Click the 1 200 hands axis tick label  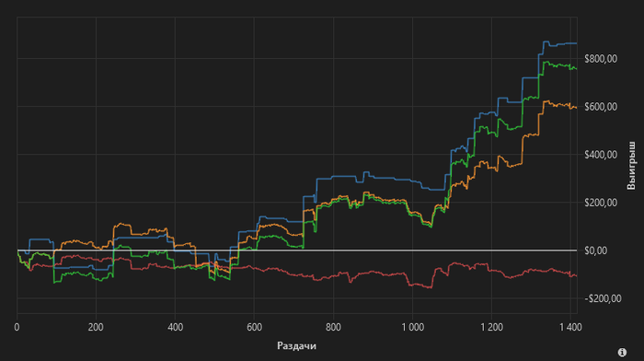click(x=491, y=327)
